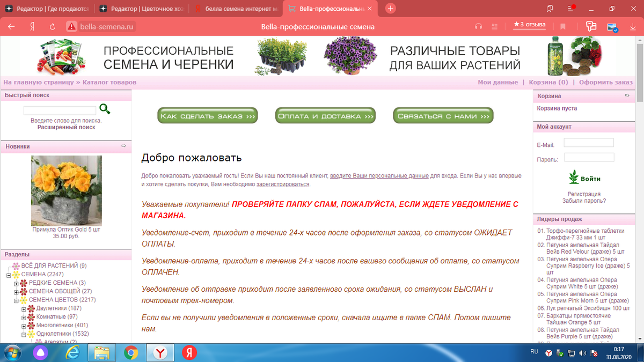This screenshot has width=644, height=362.
Task: Open the browser tabs-overview icon in title bar
Action: click(x=550, y=8)
